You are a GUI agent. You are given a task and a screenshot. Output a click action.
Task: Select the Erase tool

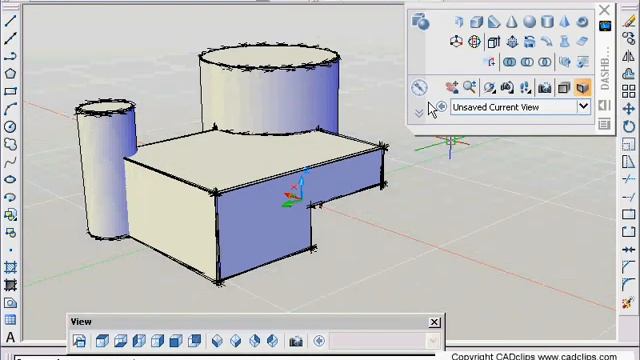coord(629,20)
